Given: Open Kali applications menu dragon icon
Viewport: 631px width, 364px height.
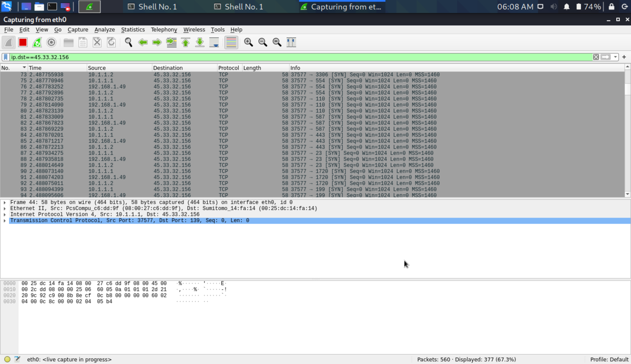Looking at the screenshot, I should pos(7,7).
